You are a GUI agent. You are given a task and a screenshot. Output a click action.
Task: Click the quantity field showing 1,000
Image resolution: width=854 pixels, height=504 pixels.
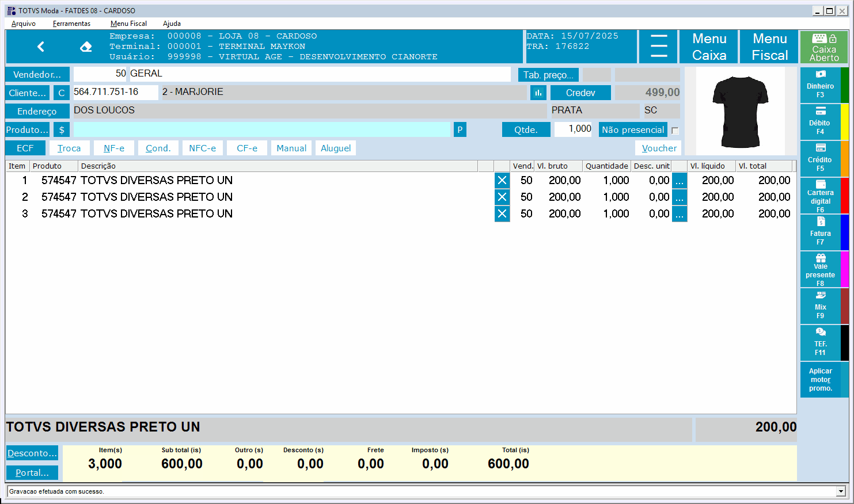coord(574,129)
